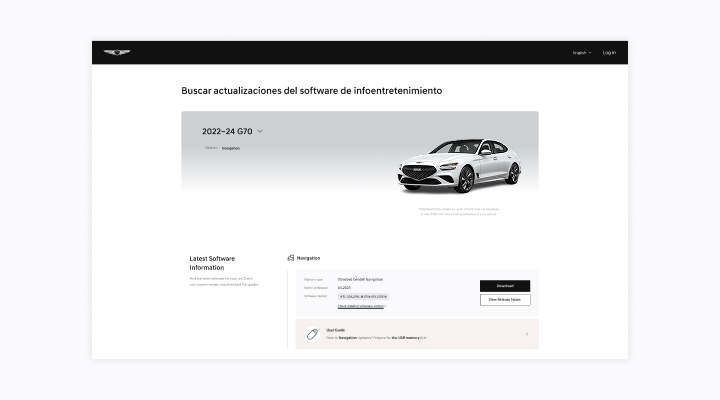Expand the 2022–24 G70 model dropdown
This screenshot has height=400, width=720.
click(231, 131)
